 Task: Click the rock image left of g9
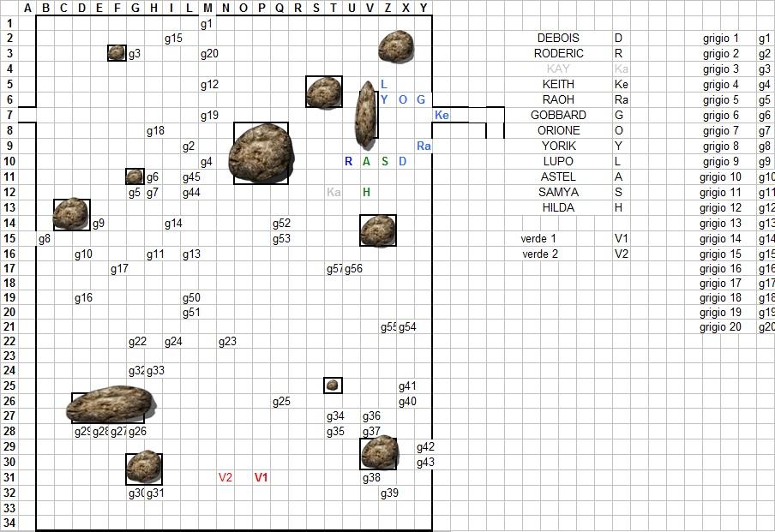(x=71, y=214)
